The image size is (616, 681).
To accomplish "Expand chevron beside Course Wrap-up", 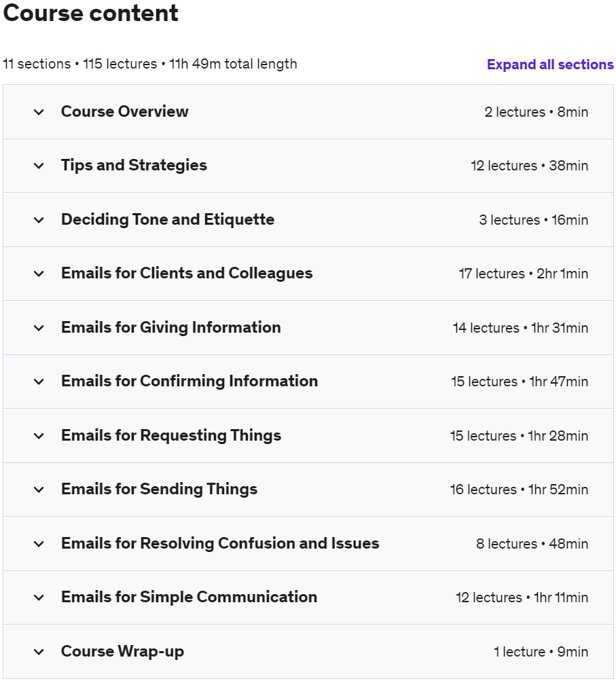I will (x=39, y=652).
